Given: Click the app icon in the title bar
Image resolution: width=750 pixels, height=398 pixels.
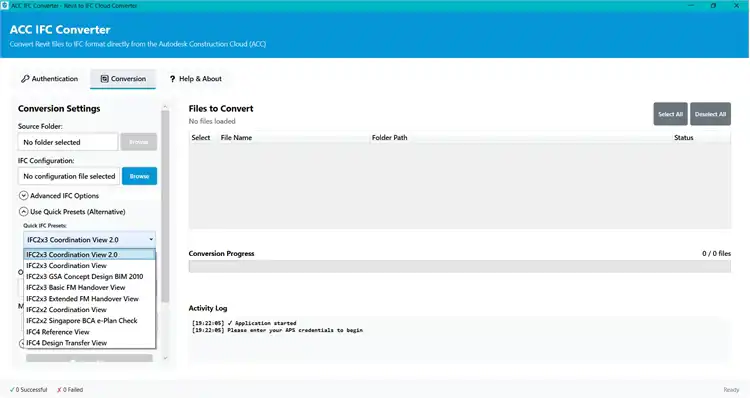Looking at the screenshot, I should [5, 6].
